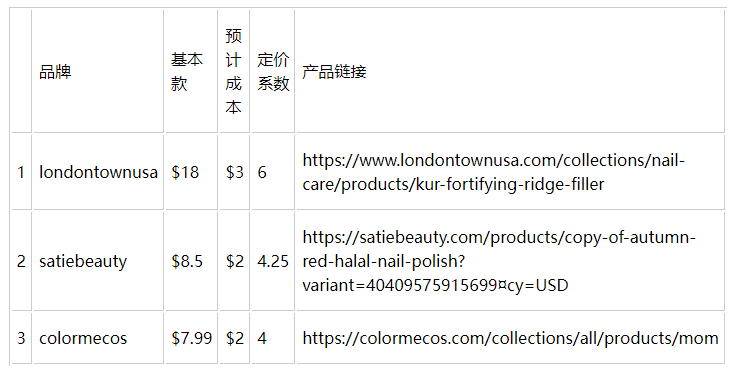Select the 定价系数 column header

click(x=273, y=72)
